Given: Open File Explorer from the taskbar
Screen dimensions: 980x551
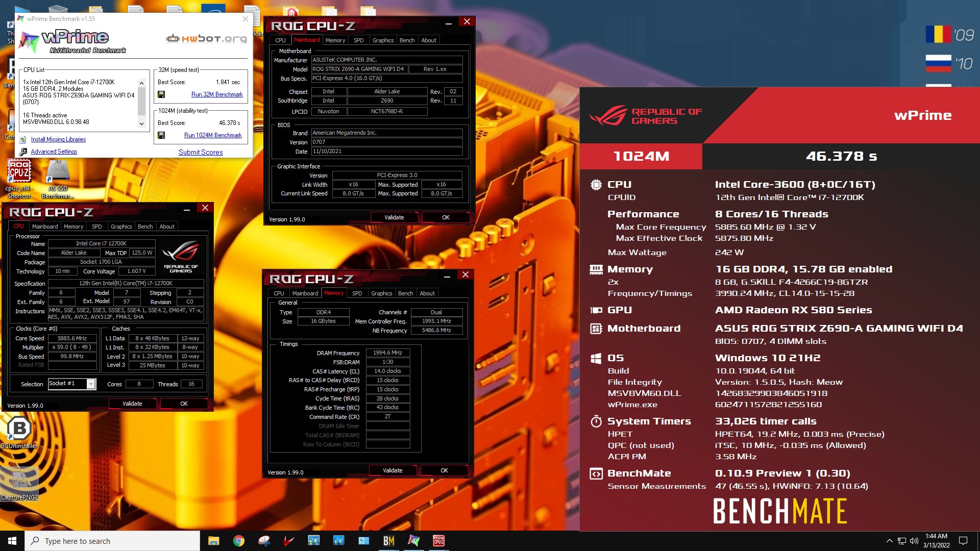Looking at the screenshot, I should tap(214, 541).
